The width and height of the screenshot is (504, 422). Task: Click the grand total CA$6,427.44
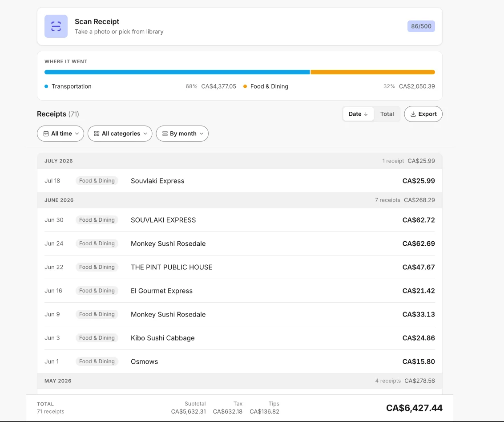pyautogui.click(x=414, y=408)
